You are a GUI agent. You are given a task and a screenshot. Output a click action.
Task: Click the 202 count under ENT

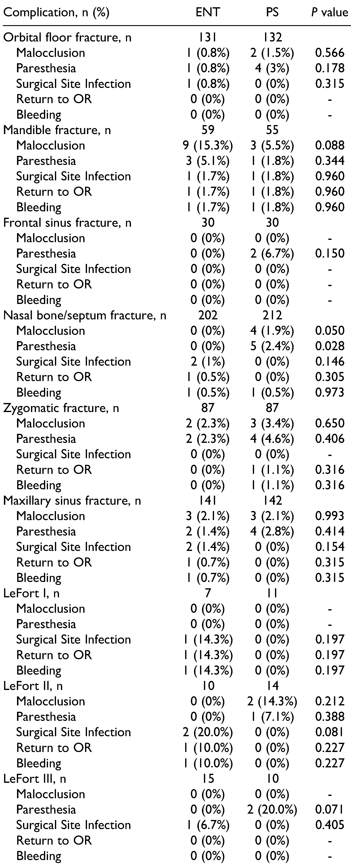pyautogui.click(x=207, y=315)
